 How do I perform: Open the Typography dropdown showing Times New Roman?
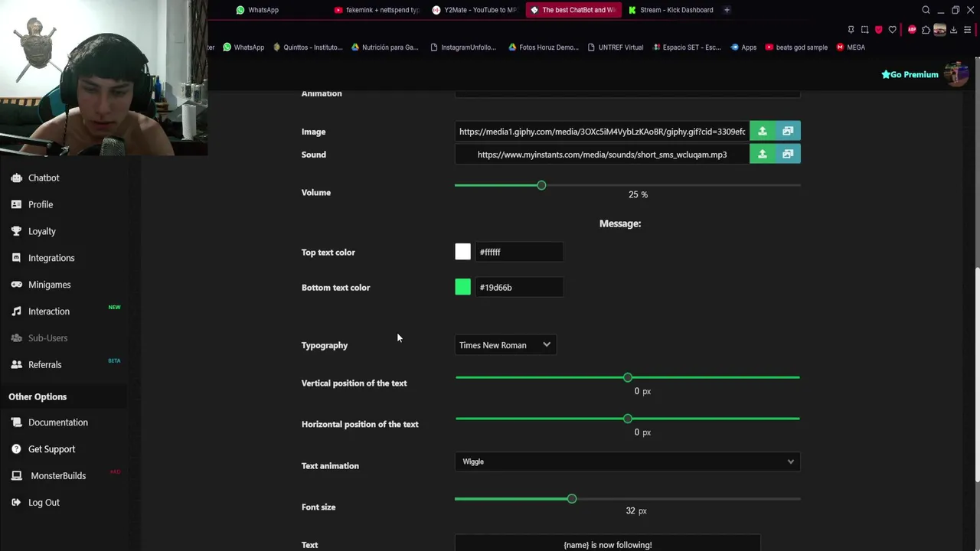point(505,345)
